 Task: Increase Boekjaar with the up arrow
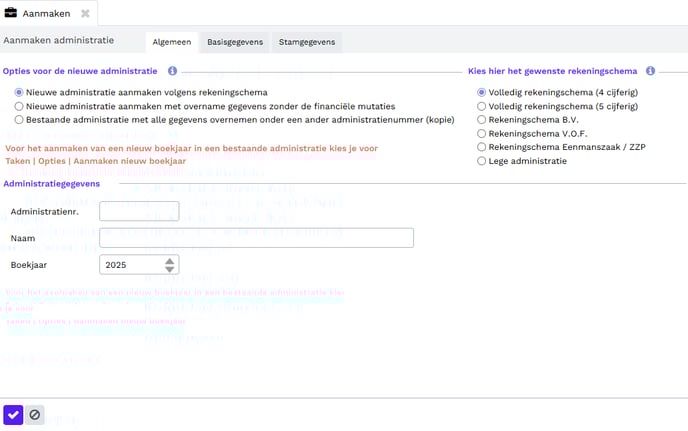tap(170, 261)
